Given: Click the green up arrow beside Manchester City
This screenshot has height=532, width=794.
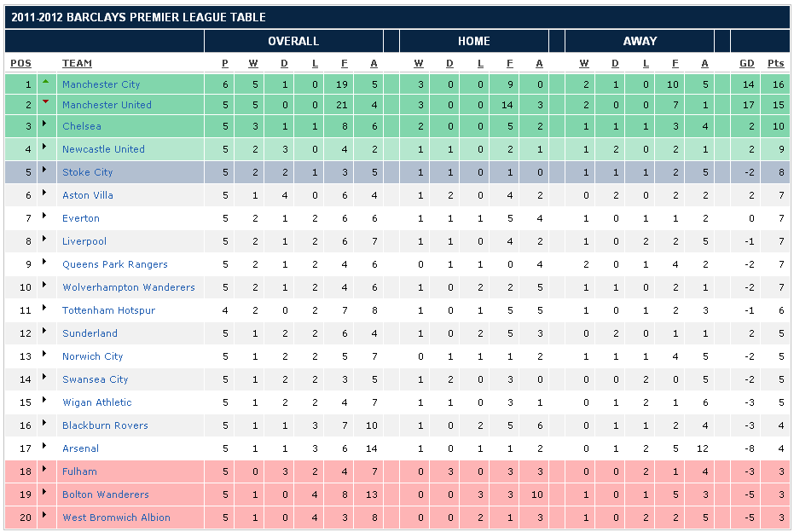Looking at the screenshot, I should 46,82.
